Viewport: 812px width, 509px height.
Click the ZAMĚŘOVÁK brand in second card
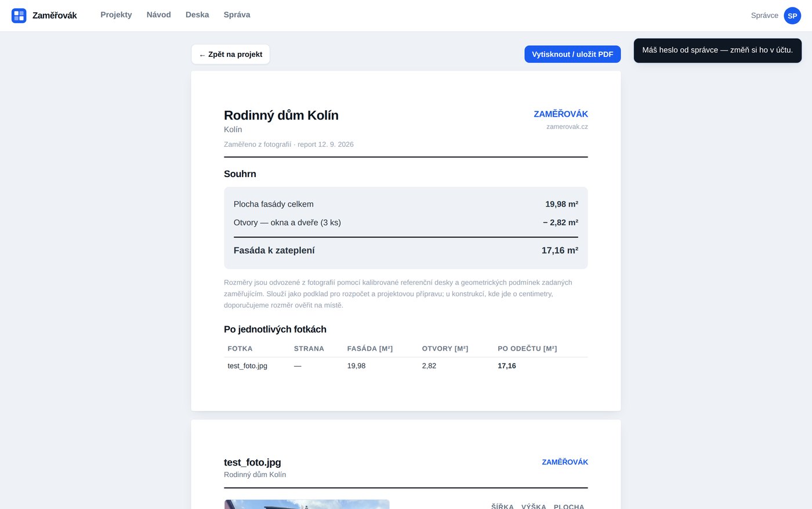click(565, 462)
